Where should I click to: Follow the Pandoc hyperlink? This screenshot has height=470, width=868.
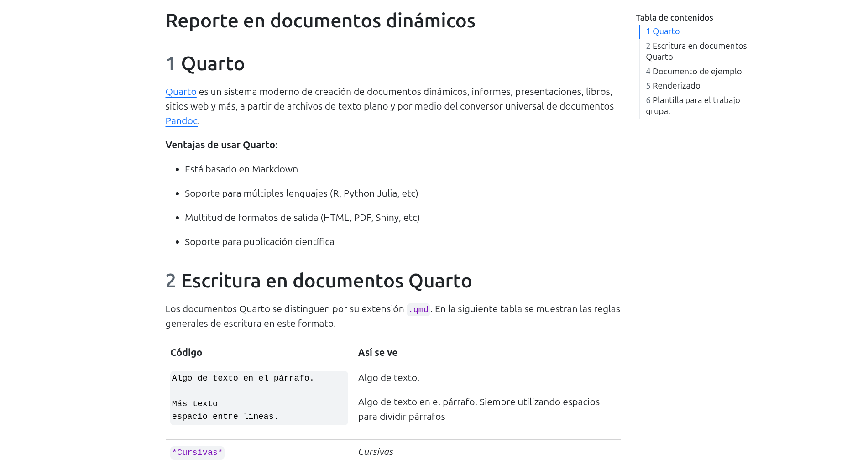click(181, 121)
